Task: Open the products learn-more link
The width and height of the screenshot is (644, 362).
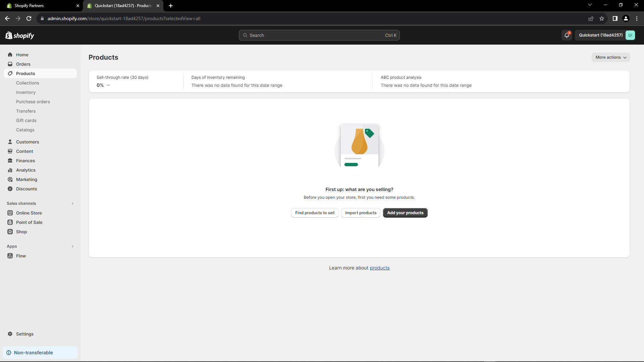Action: click(379, 268)
